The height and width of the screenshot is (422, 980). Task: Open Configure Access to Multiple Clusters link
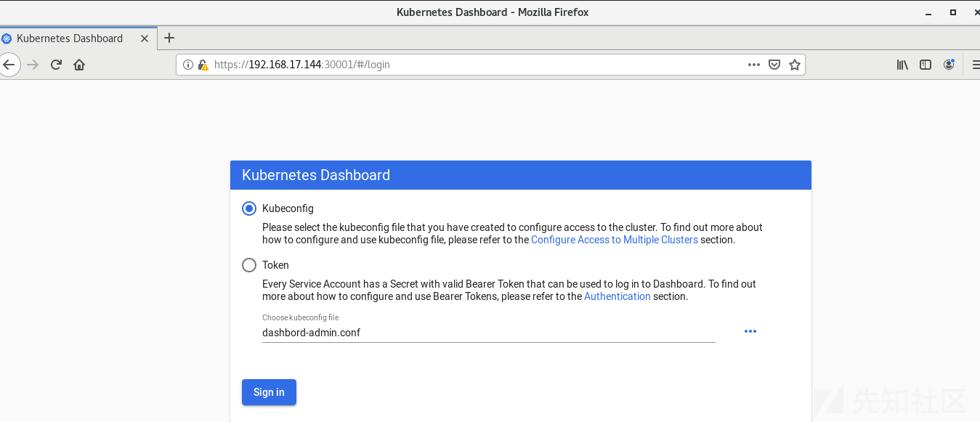coord(615,240)
